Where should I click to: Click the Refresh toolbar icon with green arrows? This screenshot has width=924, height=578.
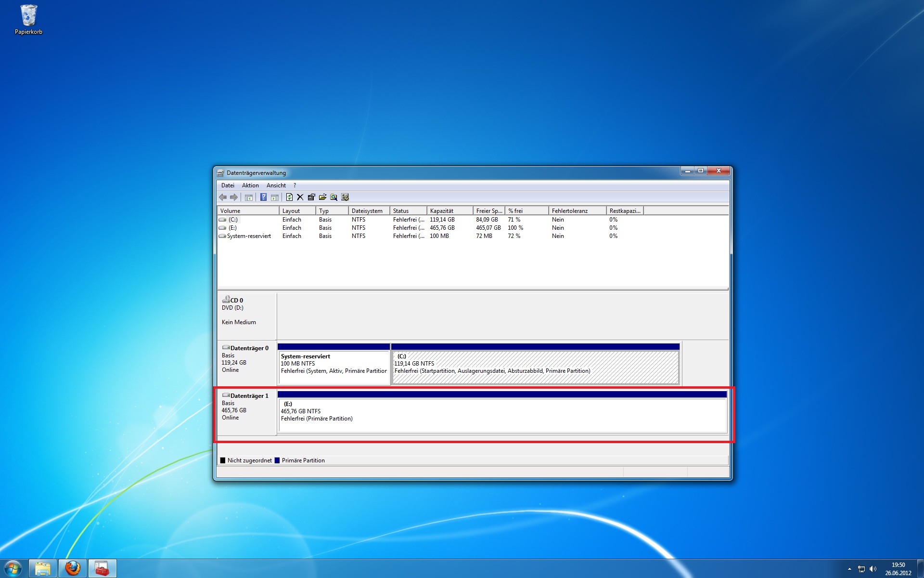pos(289,197)
